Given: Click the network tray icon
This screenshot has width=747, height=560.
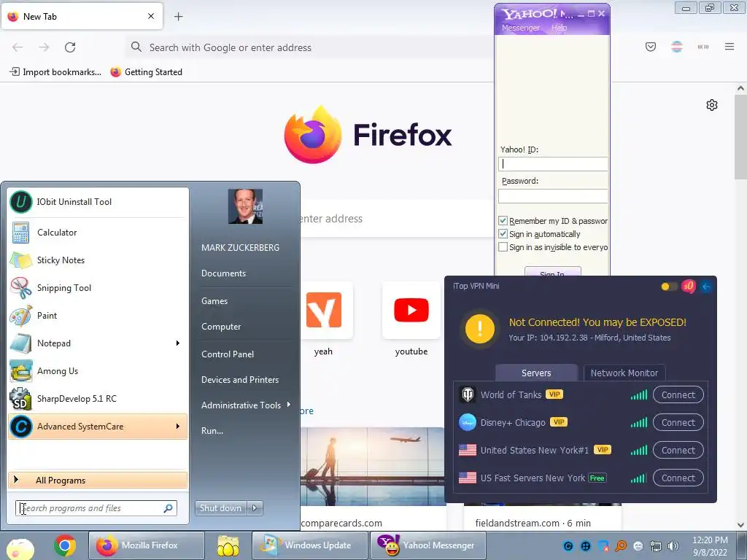Looking at the screenshot, I should coord(656,546).
